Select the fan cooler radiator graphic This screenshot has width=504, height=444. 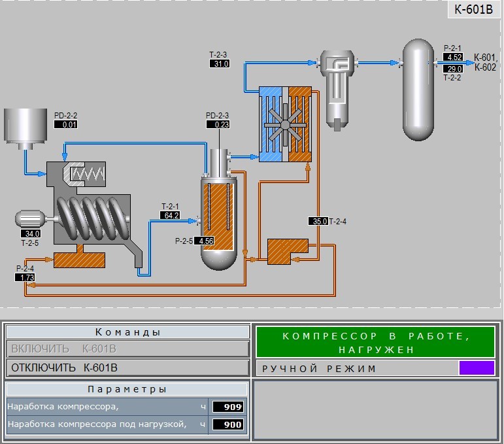[285, 124]
